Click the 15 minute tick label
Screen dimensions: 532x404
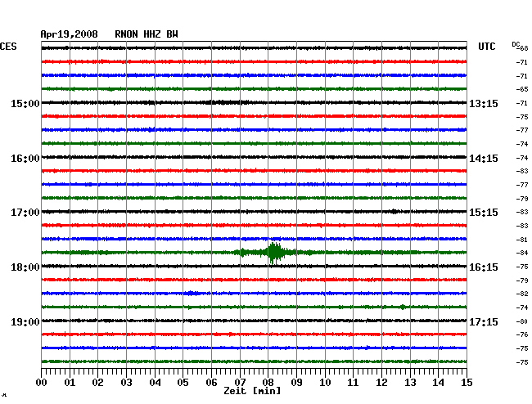[467, 382]
